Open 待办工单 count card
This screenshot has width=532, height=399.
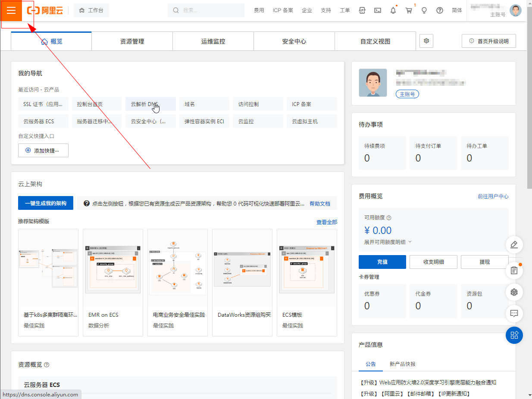485,153
